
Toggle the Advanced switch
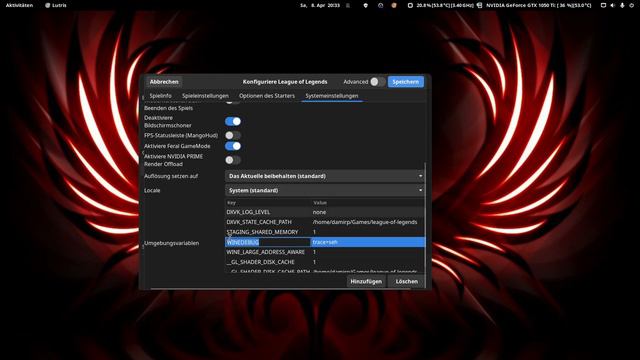(377, 82)
